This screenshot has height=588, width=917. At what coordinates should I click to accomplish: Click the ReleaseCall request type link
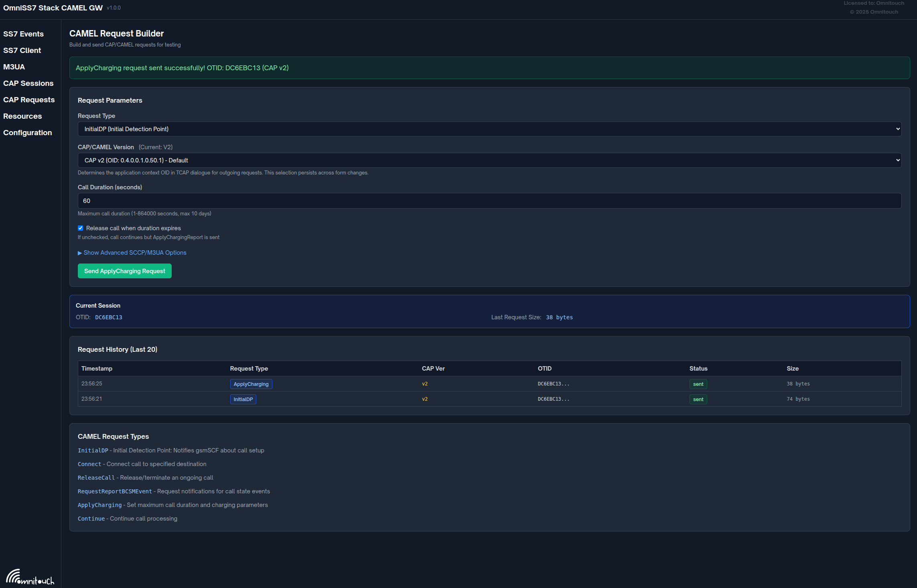tap(96, 478)
